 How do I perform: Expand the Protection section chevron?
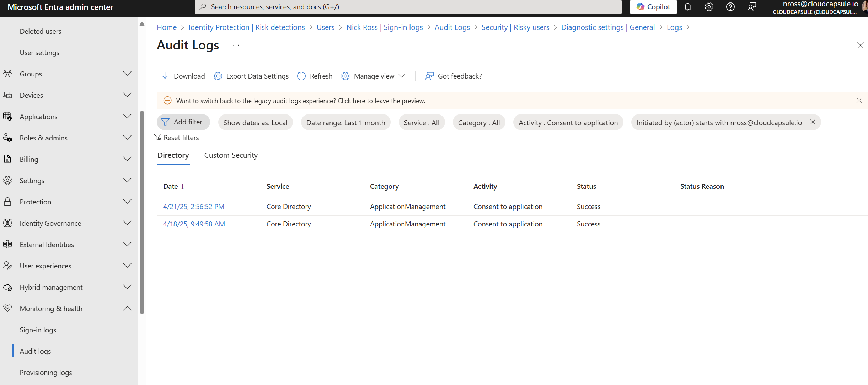click(x=127, y=202)
